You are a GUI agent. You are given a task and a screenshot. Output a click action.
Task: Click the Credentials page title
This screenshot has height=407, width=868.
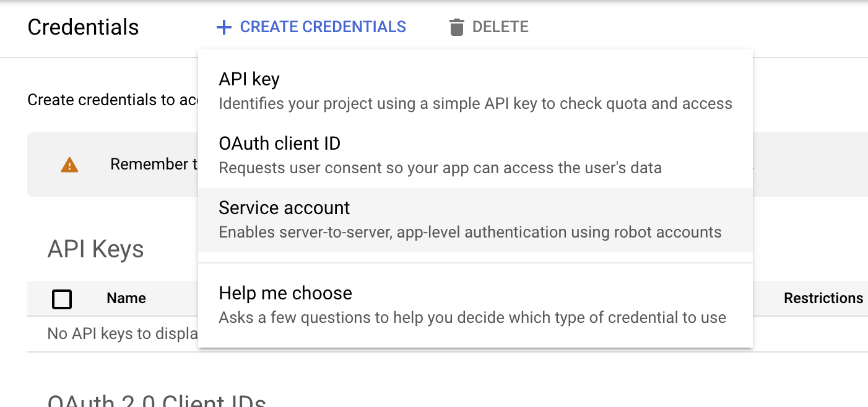(x=84, y=27)
